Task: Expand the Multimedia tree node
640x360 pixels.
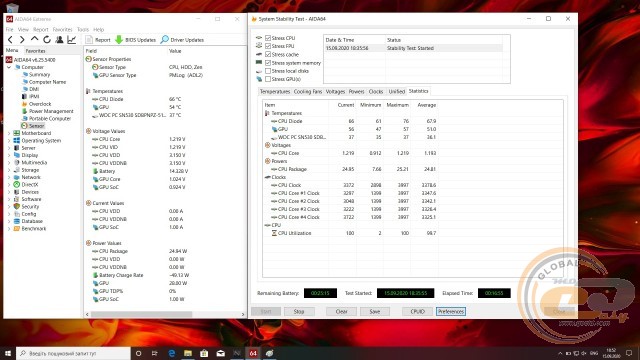Action: (9, 162)
